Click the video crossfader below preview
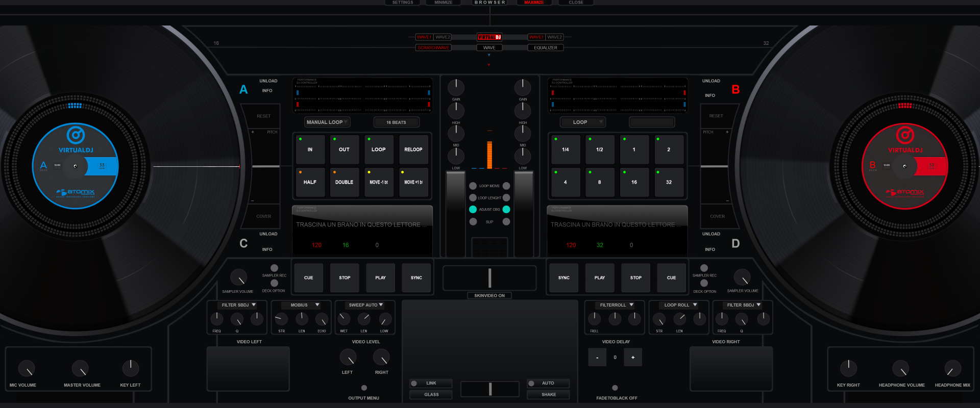Viewport: 980px width, 408px height. point(490,389)
